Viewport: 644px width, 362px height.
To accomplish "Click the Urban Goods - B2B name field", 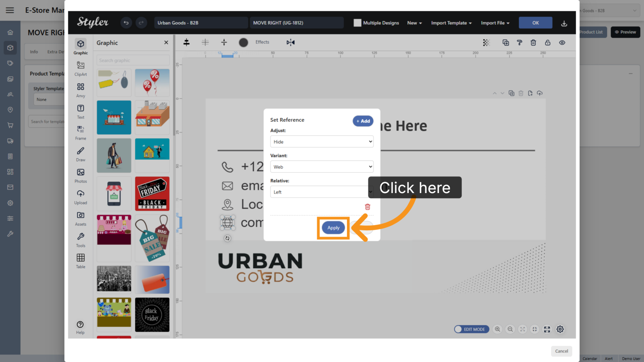I will pyautogui.click(x=201, y=23).
